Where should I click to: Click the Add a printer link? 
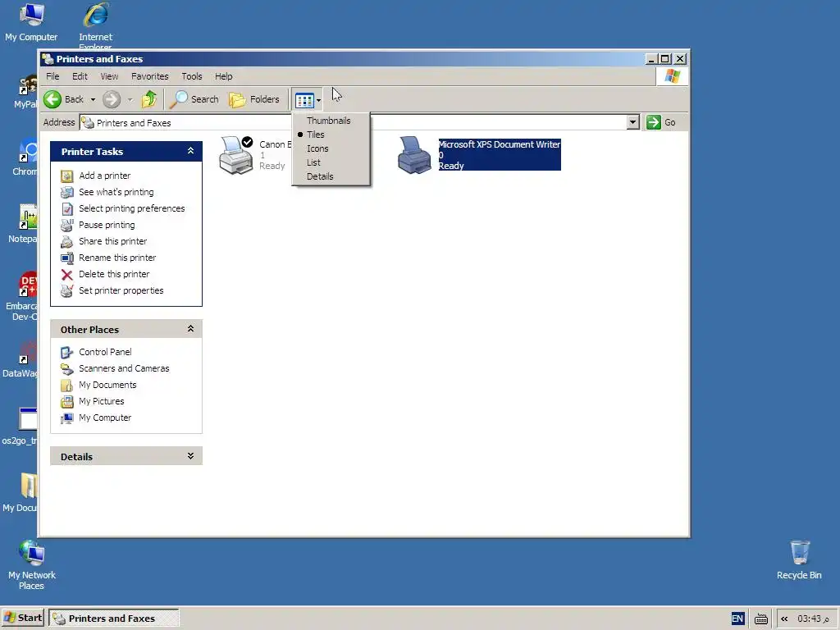click(104, 176)
